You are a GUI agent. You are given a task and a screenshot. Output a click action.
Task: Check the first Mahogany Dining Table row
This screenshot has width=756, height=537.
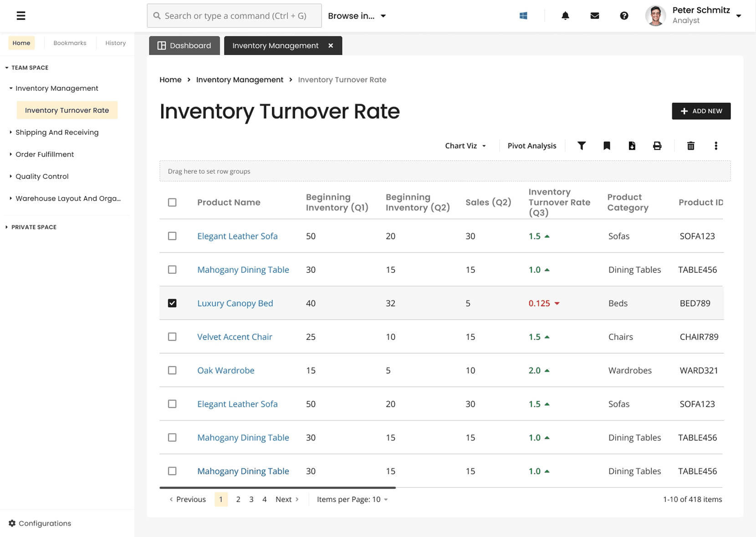tap(172, 270)
